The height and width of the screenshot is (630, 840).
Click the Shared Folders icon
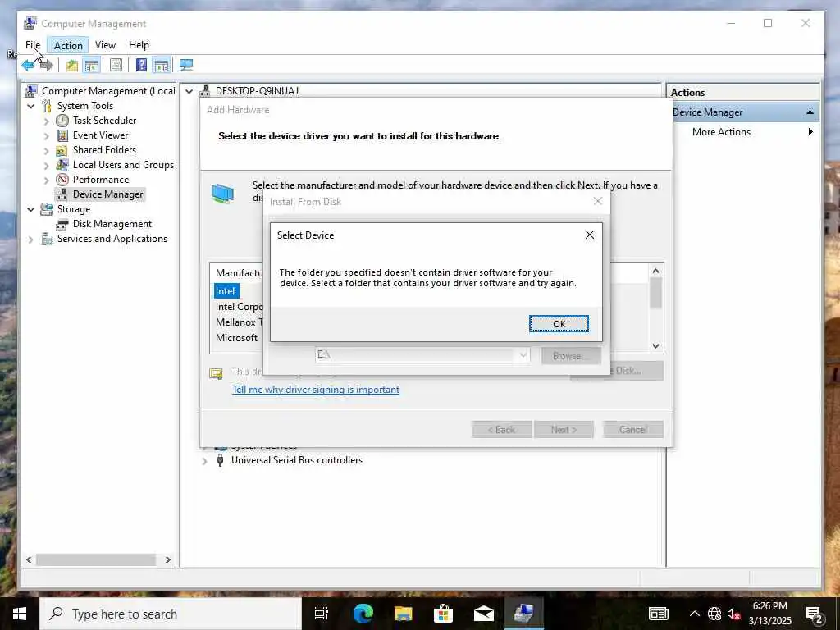(x=62, y=150)
